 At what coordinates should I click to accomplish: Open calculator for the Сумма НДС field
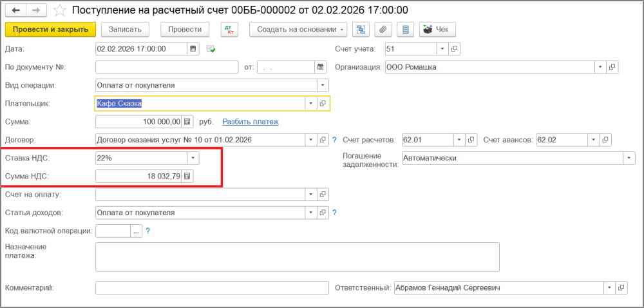tap(187, 176)
